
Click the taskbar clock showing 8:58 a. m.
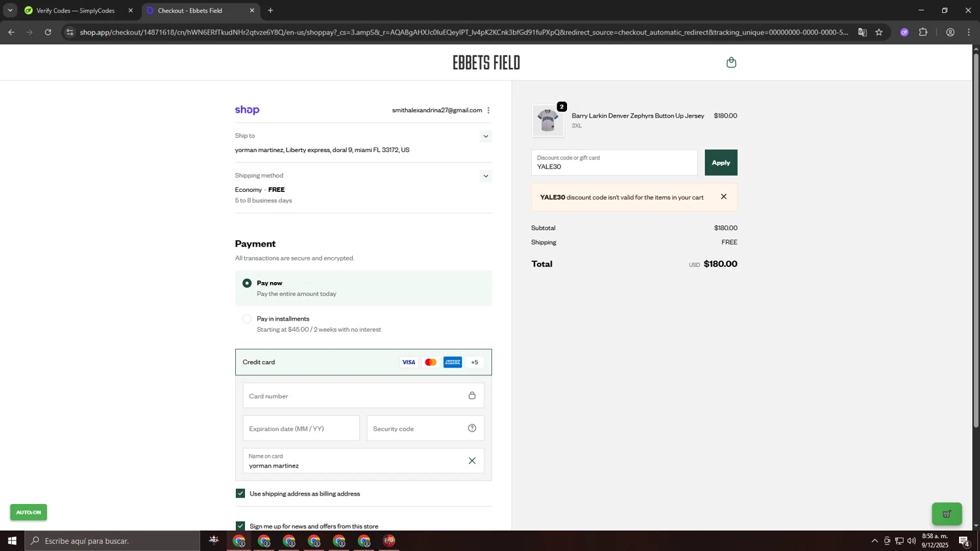pyautogui.click(x=935, y=541)
